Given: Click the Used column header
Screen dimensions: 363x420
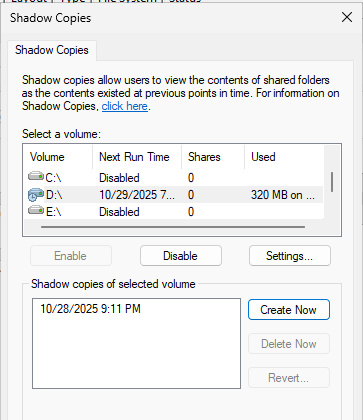Looking at the screenshot, I should pos(284,157).
